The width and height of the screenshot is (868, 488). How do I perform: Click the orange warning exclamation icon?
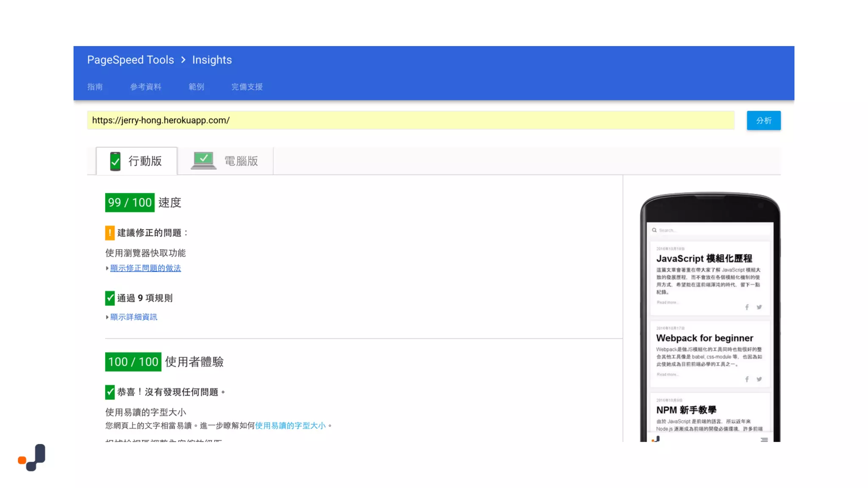point(110,233)
